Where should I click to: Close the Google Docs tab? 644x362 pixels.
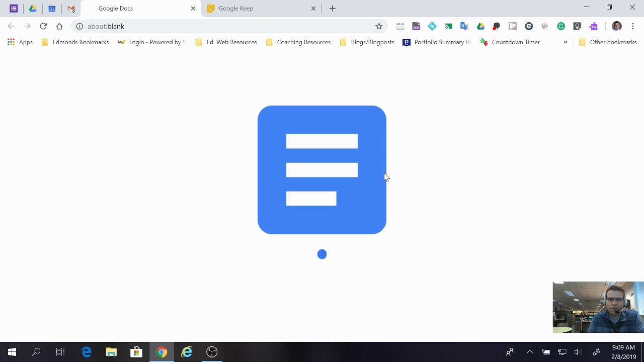(193, 9)
